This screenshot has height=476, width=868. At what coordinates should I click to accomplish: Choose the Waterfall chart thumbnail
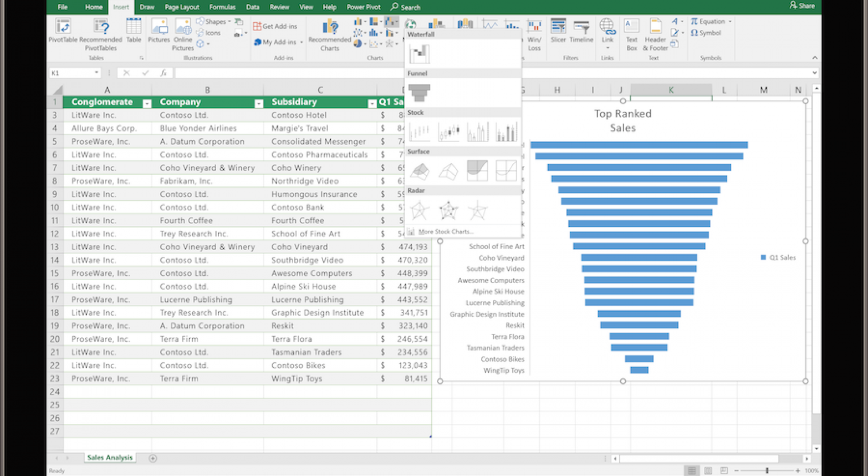420,54
